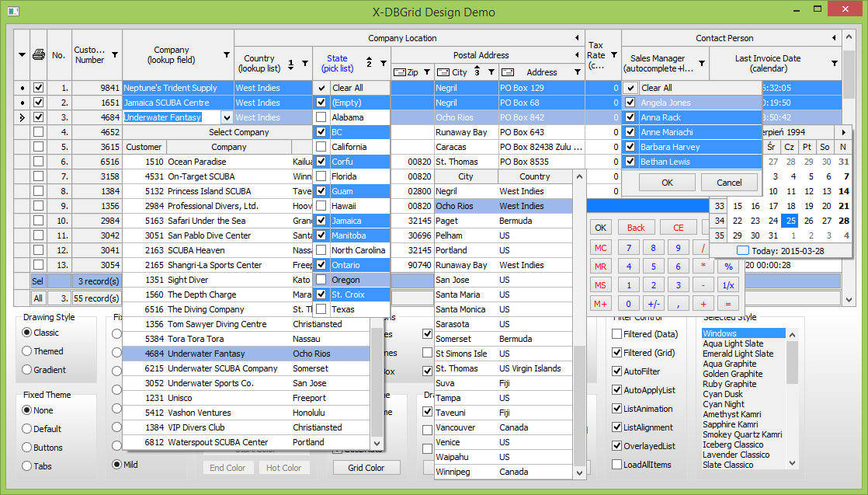Choose Ocho Rios from the city lookup list
Image resolution: width=868 pixels, height=495 pixels.
pos(455,206)
